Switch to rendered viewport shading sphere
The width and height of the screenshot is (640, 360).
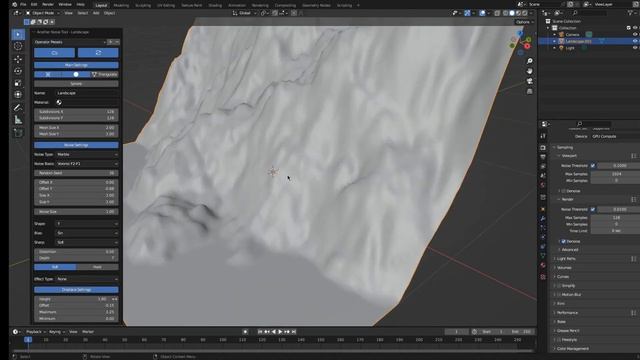pyautogui.click(x=525, y=13)
